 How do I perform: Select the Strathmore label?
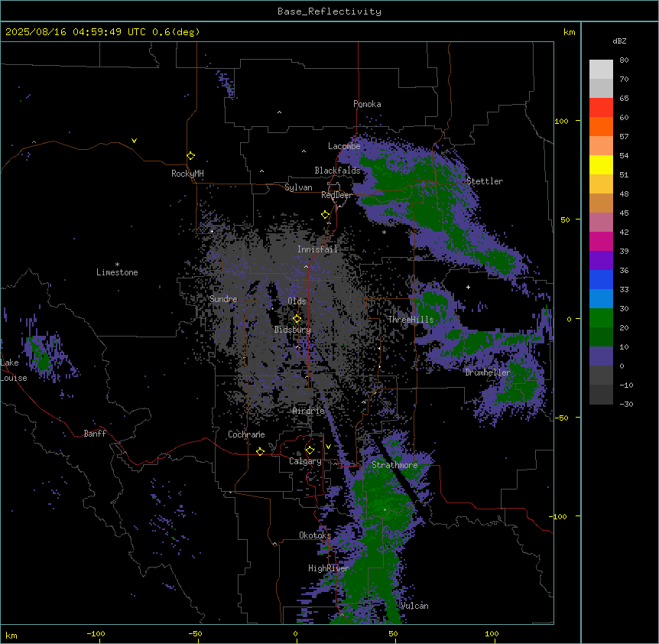click(x=394, y=465)
